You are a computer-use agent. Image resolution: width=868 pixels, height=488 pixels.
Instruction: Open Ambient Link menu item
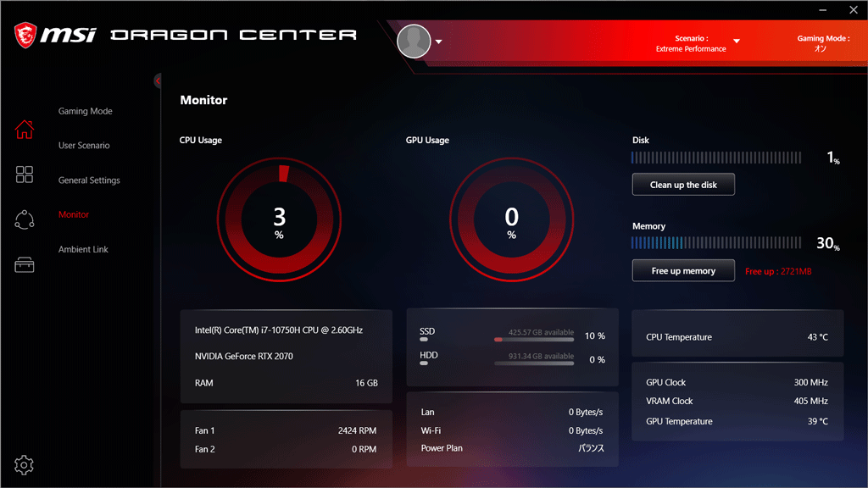(83, 250)
